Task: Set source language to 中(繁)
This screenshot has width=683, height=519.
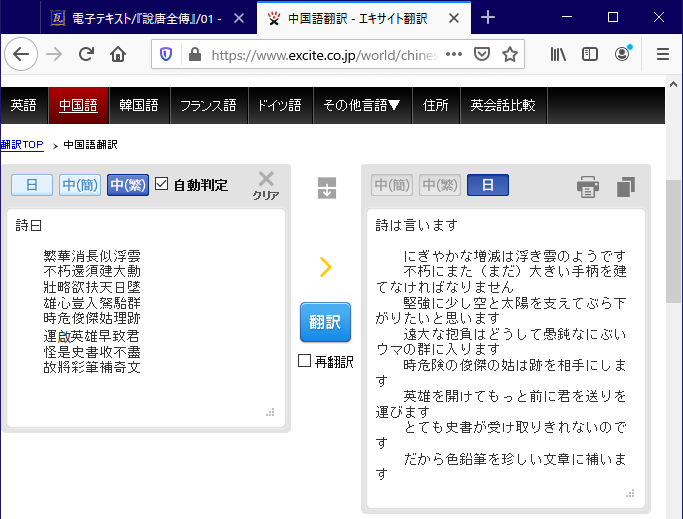Action: pyautogui.click(x=128, y=185)
